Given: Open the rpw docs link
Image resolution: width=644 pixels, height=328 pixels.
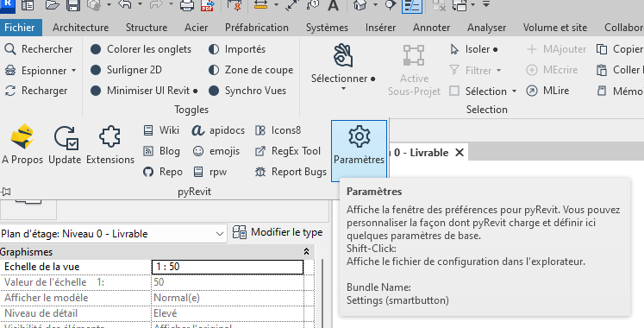Looking at the screenshot, I should 209,172.
